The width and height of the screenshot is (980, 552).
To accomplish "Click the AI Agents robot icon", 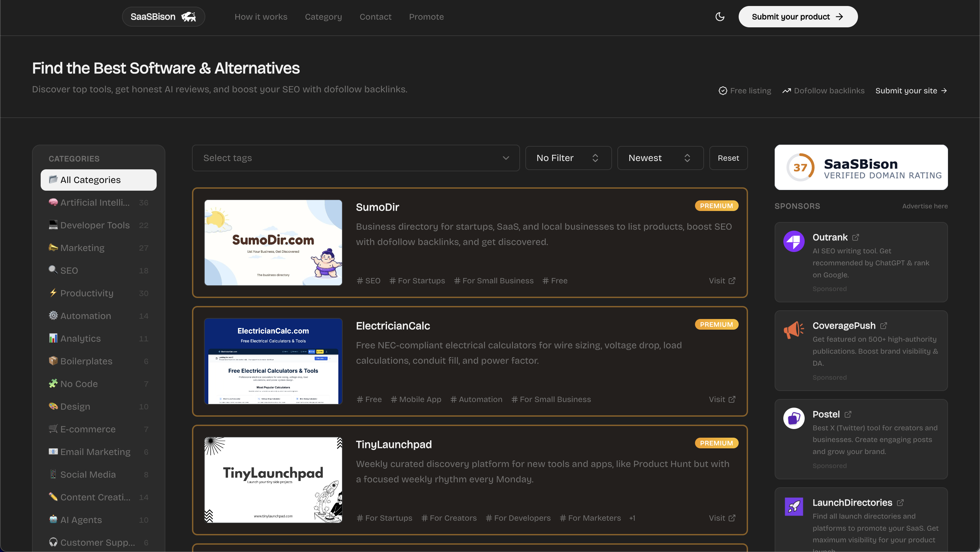I will pos(53,519).
